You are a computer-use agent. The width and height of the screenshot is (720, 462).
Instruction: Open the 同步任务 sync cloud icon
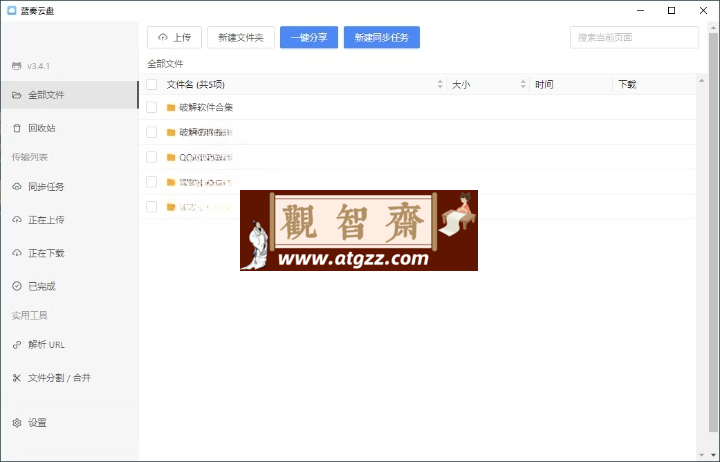[17, 186]
